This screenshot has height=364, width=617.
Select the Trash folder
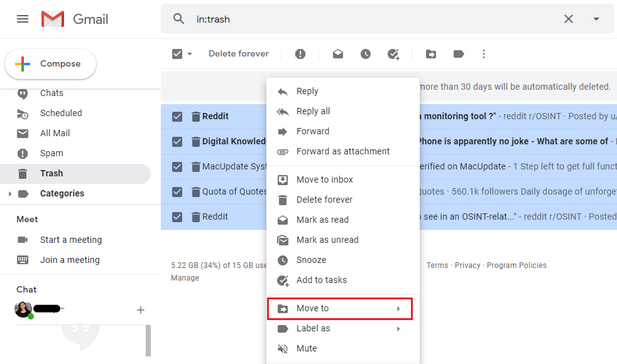pos(75,173)
